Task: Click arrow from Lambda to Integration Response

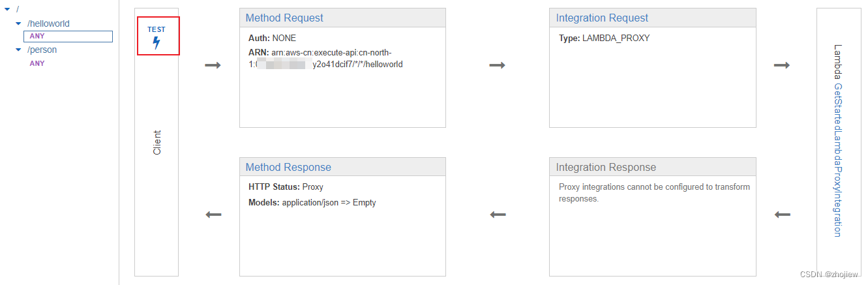Action: [782, 215]
